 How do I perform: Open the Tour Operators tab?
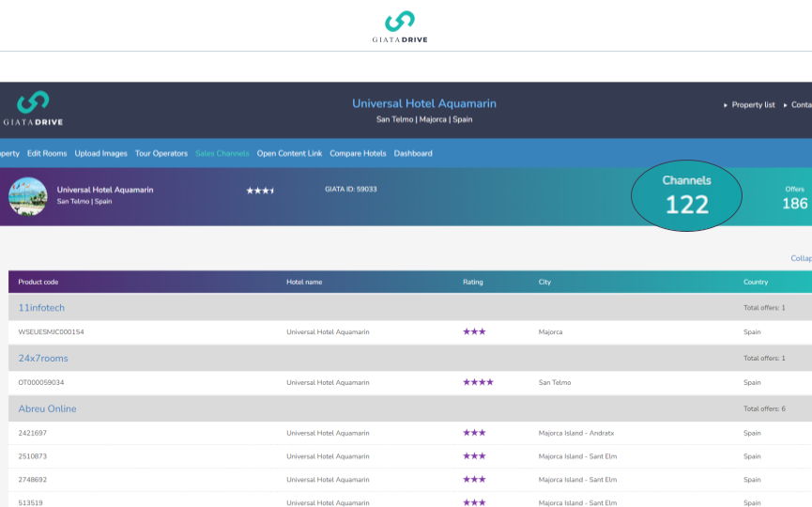point(161,153)
